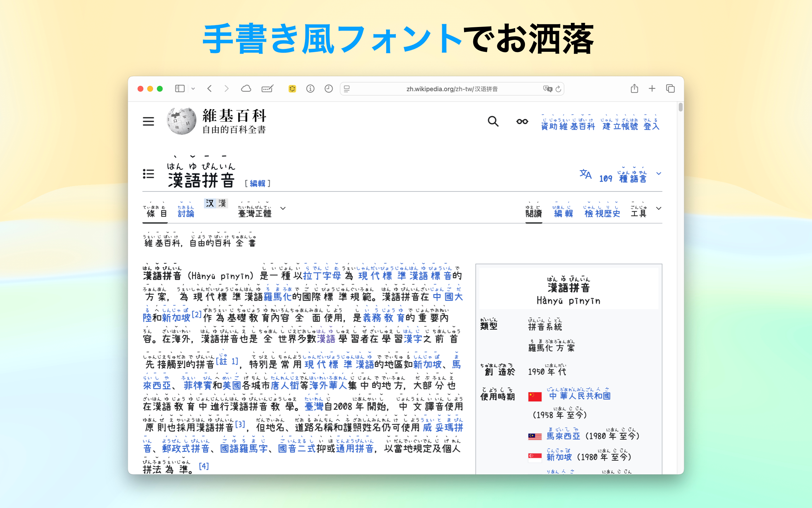Open the 新加坡 link after 和
This screenshot has width=812, height=508.
coord(176,318)
